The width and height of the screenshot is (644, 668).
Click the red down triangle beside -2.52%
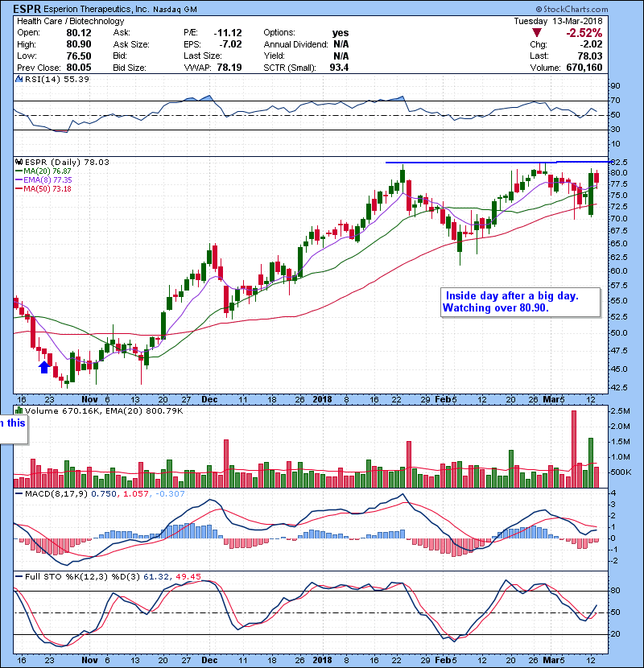(x=537, y=33)
